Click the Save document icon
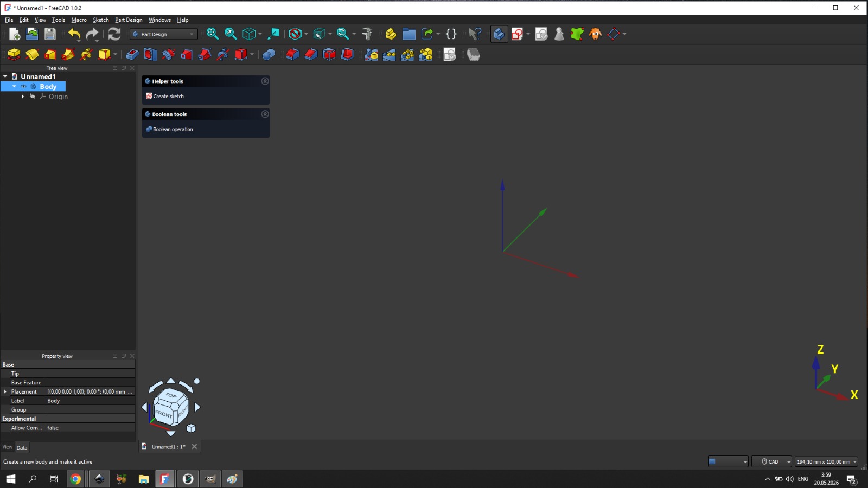 [x=50, y=34]
